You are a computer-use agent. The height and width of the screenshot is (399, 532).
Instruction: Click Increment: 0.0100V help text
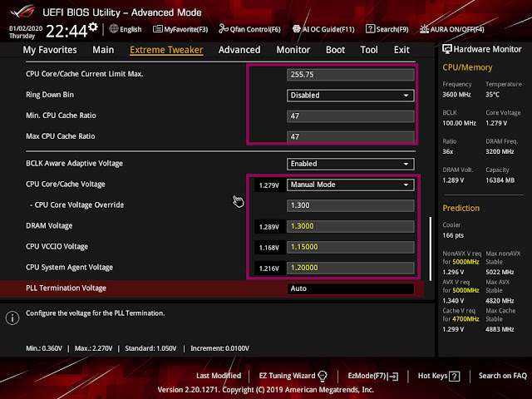pyautogui.click(x=219, y=348)
